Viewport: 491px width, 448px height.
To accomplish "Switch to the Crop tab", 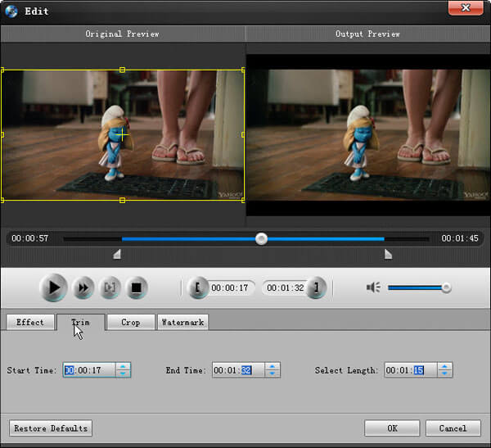I will click(131, 323).
